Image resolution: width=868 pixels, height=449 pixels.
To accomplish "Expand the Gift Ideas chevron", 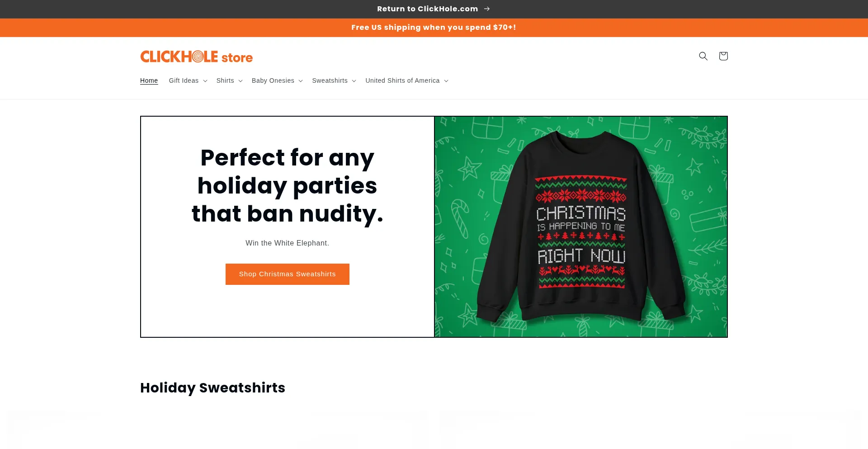I will click(205, 81).
